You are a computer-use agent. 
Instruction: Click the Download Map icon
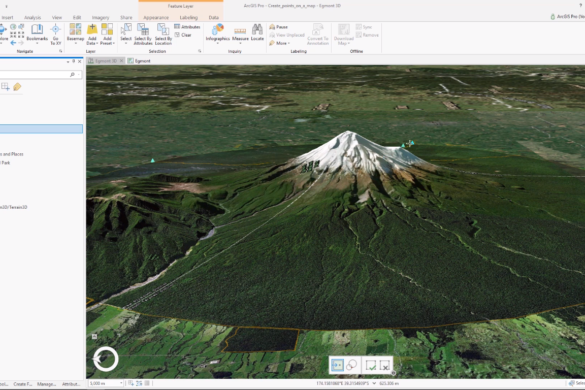pyautogui.click(x=344, y=29)
